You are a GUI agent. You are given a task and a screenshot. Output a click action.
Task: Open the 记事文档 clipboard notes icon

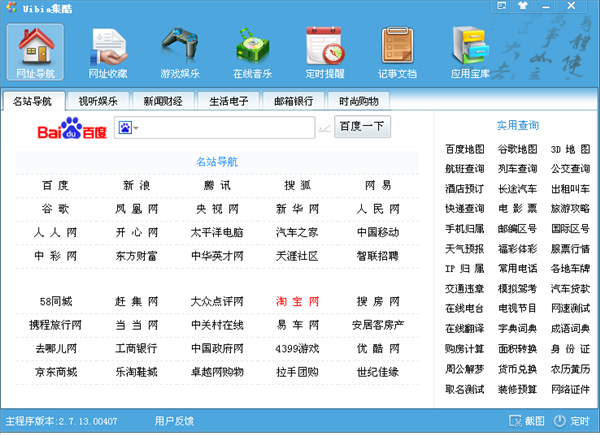pos(397,52)
